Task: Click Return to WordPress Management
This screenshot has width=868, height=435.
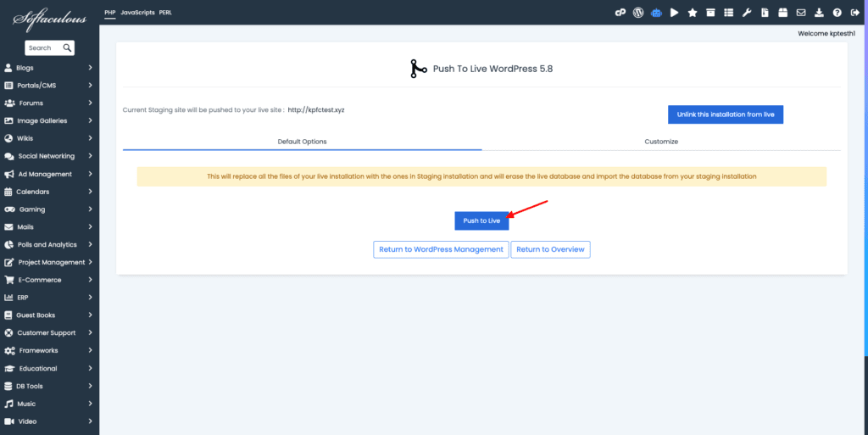Action: (x=441, y=249)
